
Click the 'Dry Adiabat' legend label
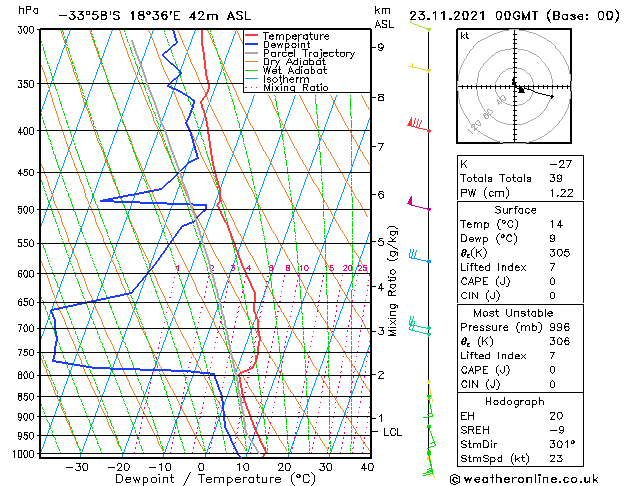pos(294,62)
